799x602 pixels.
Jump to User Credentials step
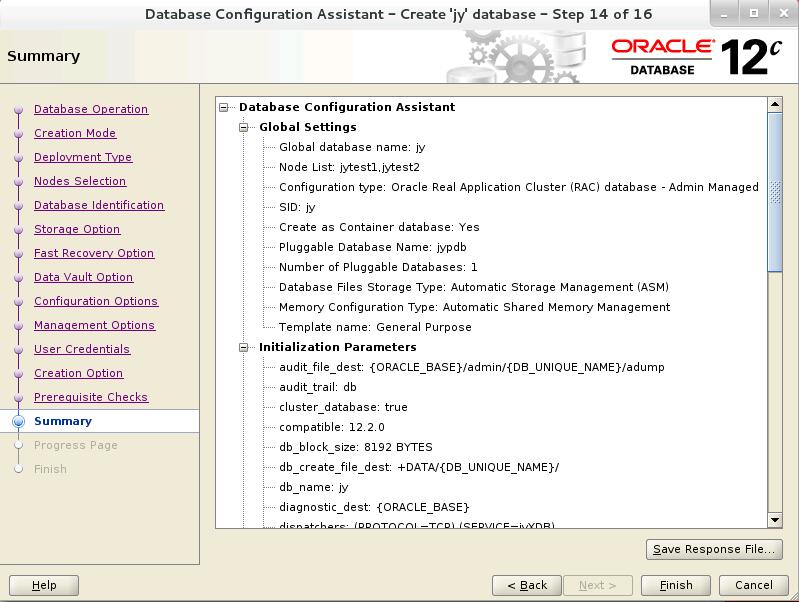(x=82, y=349)
